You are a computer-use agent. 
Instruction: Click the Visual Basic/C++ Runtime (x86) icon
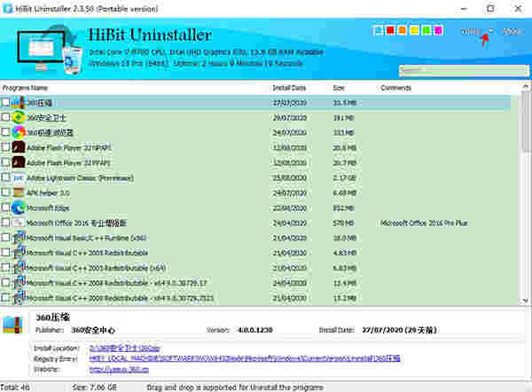tap(20, 237)
